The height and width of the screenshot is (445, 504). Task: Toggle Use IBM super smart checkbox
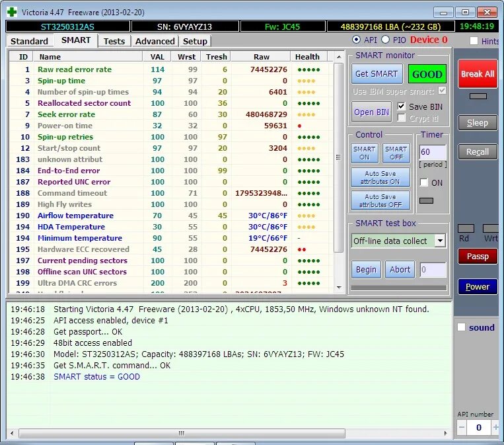[x=443, y=91]
